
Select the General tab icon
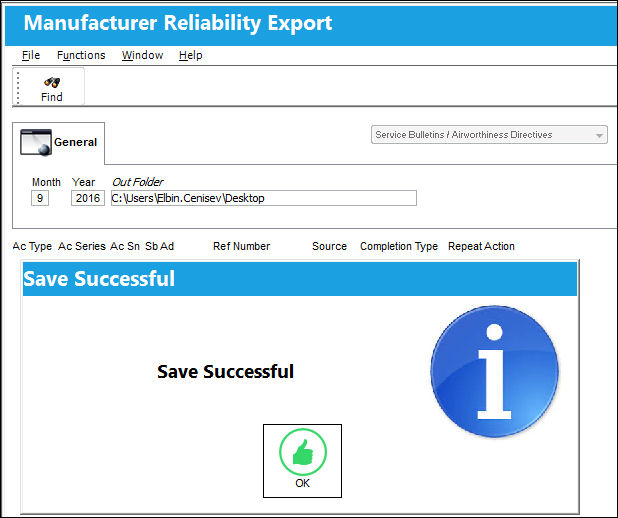click(x=36, y=142)
